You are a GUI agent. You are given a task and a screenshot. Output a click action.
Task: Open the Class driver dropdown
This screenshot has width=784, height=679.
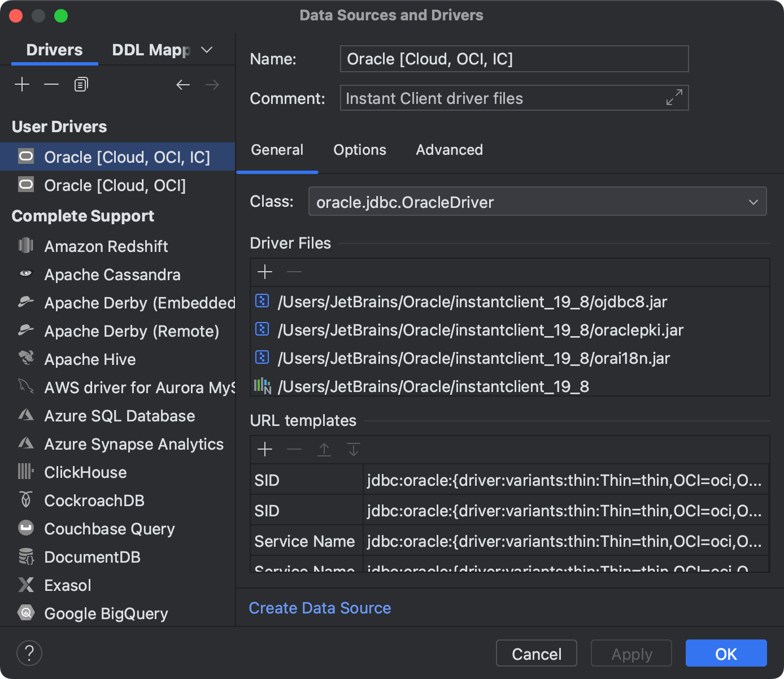753,201
